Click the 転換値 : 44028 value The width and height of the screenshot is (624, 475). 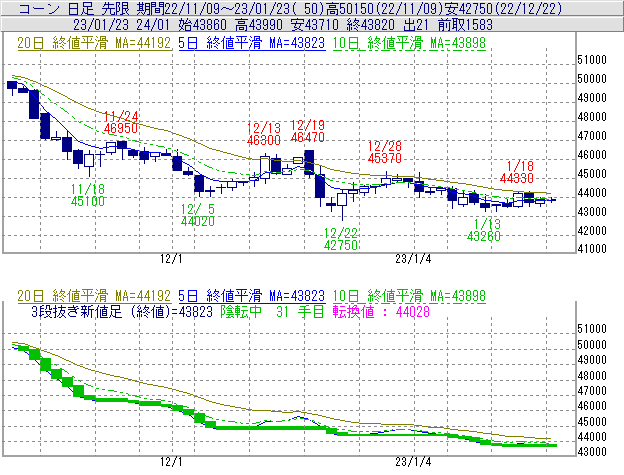tap(381, 311)
